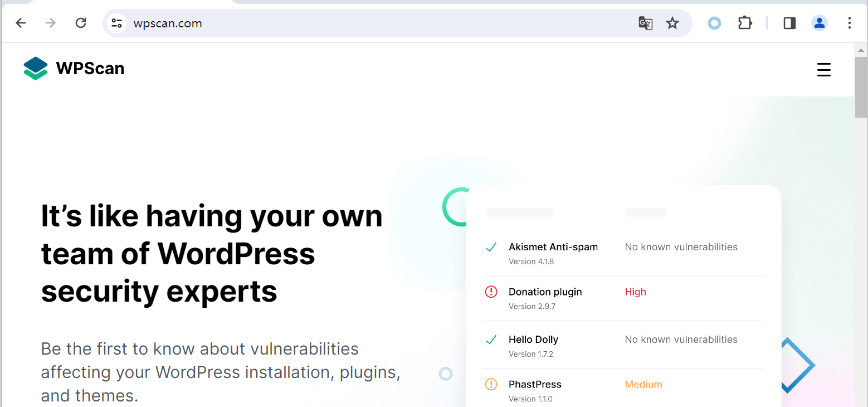Select the Hello Dolly plugin name

point(533,340)
